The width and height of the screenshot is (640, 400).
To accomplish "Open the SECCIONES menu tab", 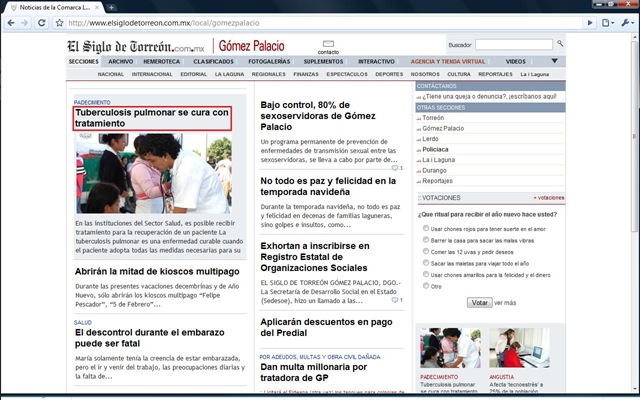I will point(84,62).
